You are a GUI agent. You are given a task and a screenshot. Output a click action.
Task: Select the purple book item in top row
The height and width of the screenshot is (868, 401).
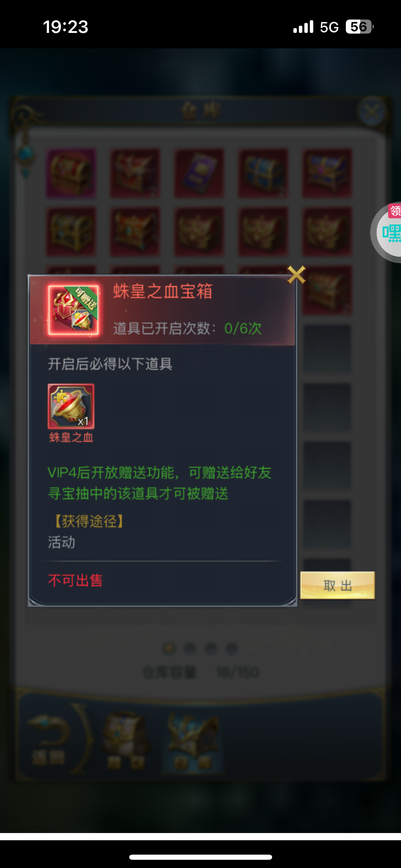point(199,173)
